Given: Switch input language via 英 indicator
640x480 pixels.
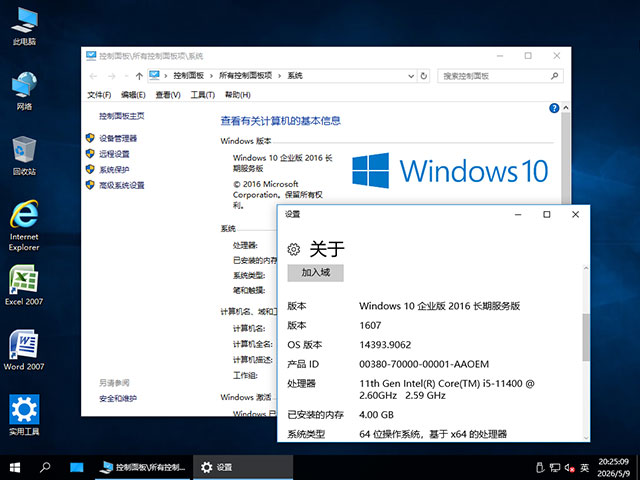Looking at the screenshot, I should (584, 467).
